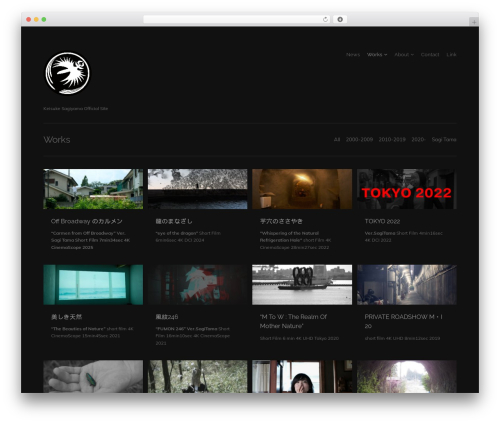
Task: Open the narrow alley thumbnail
Action: 407,285
